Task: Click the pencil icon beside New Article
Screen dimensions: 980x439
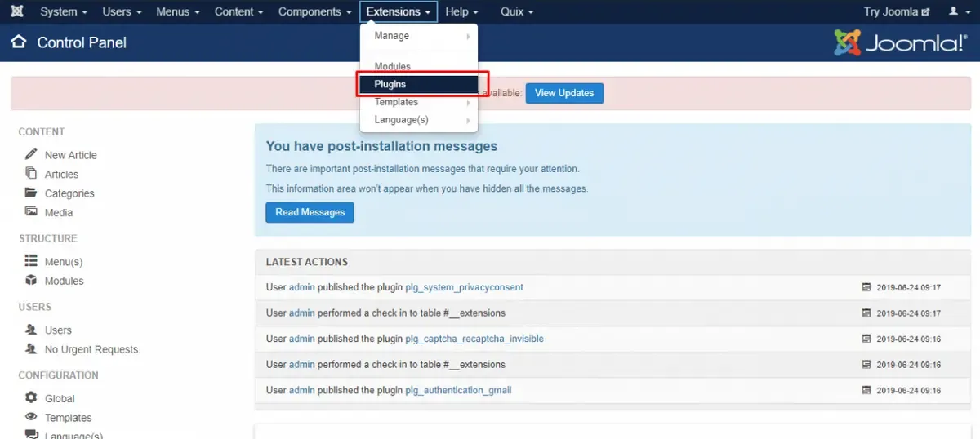Action: click(x=31, y=154)
